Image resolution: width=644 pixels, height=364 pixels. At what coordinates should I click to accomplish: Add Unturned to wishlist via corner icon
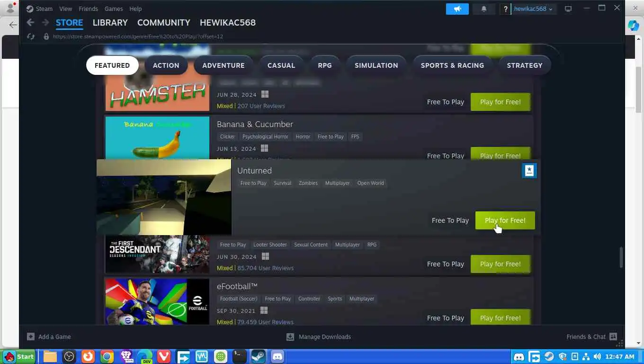(529, 171)
